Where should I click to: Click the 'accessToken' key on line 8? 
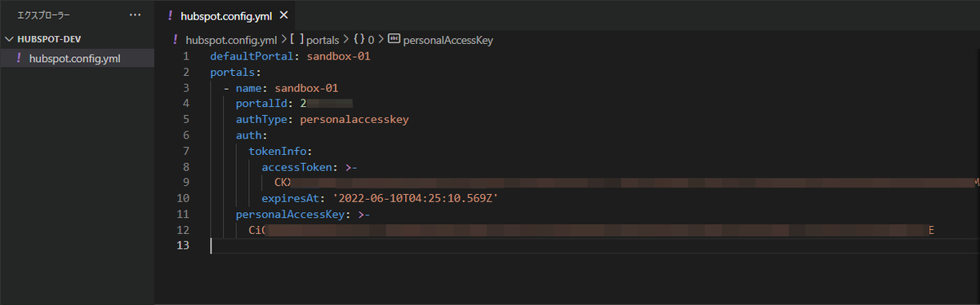pyautogui.click(x=297, y=166)
